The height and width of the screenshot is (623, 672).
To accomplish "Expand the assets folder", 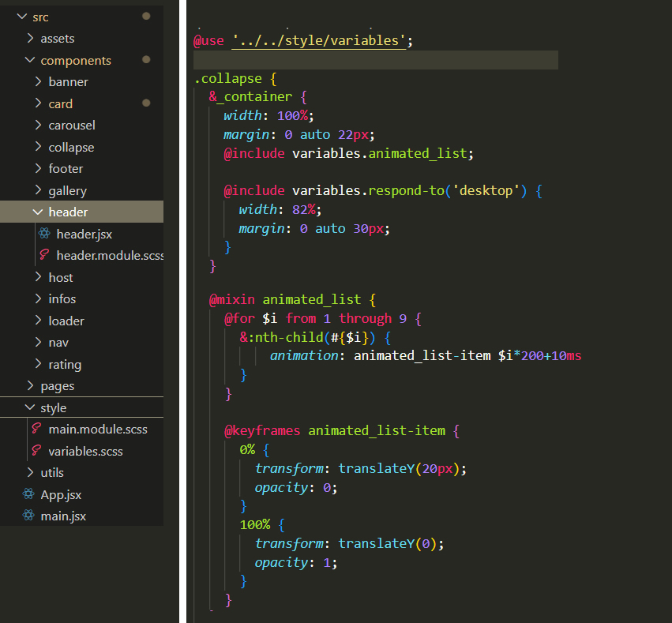I will (57, 39).
